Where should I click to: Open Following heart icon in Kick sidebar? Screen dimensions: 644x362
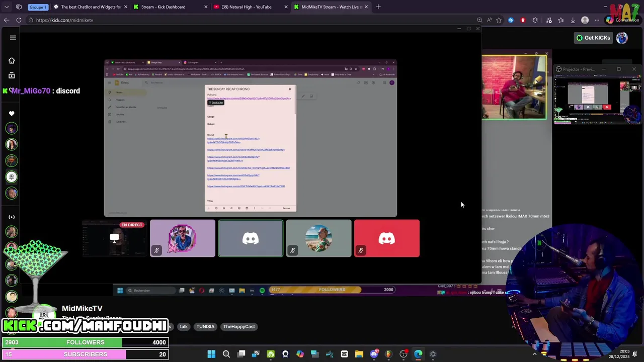[12, 114]
